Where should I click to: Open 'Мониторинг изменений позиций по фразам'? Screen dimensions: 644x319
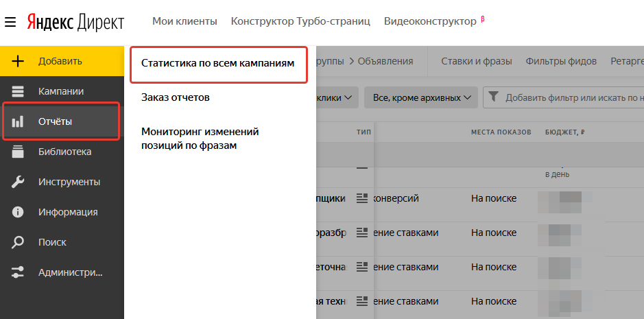pos(200,138)
